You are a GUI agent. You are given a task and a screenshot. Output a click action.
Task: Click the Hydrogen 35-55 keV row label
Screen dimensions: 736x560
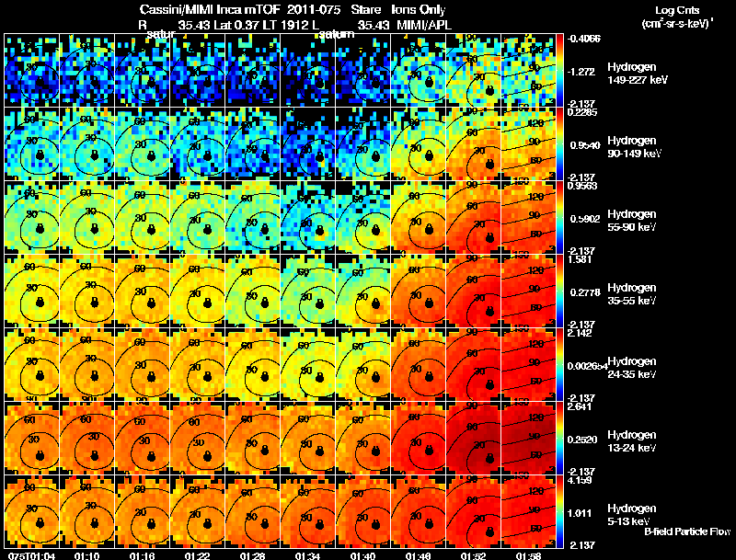pos(631,294)
